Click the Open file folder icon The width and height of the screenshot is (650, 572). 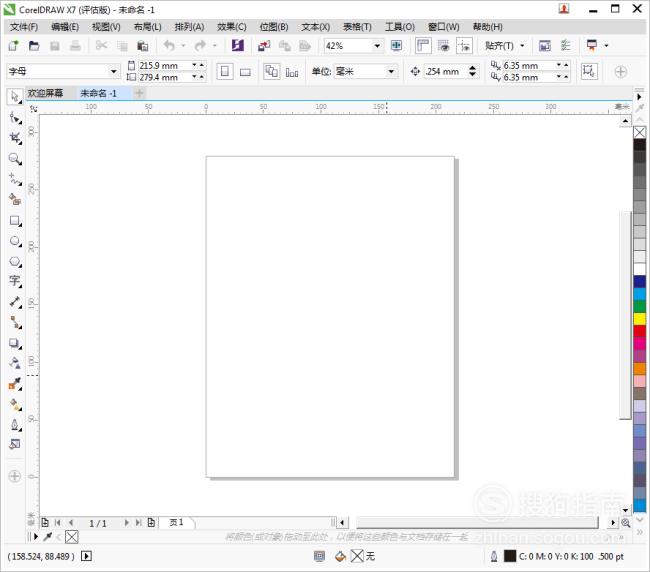pos(34,46)
